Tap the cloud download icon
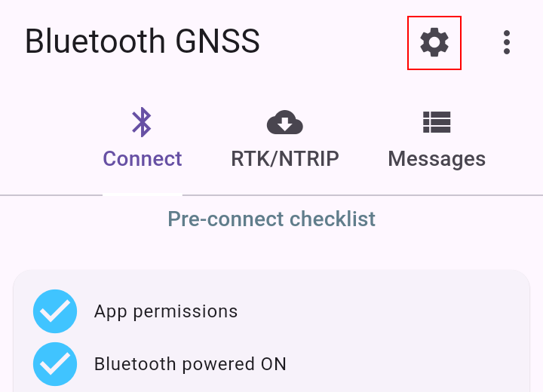The height and width of the screenshot is (392, 543). coord(284,122)
